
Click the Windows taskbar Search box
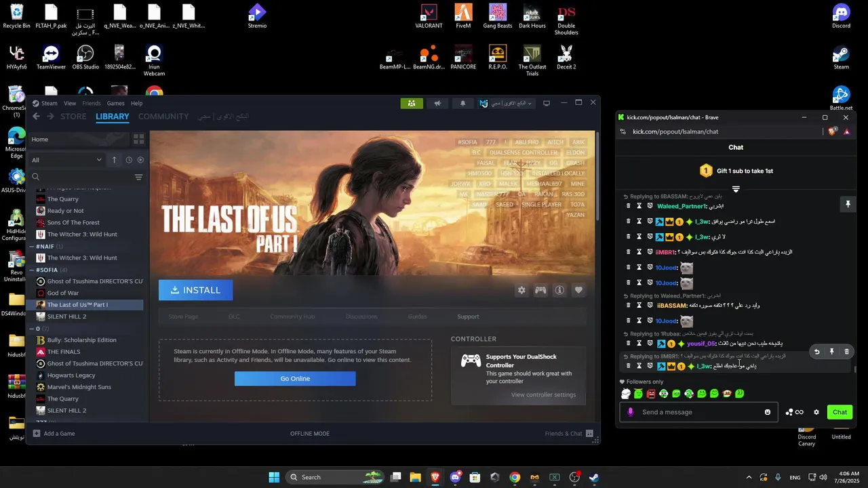point(334,477)
